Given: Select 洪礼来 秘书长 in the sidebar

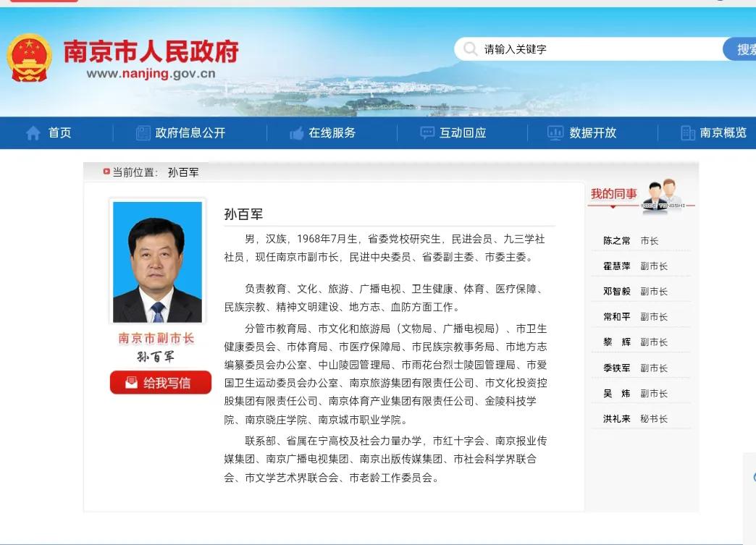Looking at the screenshot, I should click(x=632, y=418).
